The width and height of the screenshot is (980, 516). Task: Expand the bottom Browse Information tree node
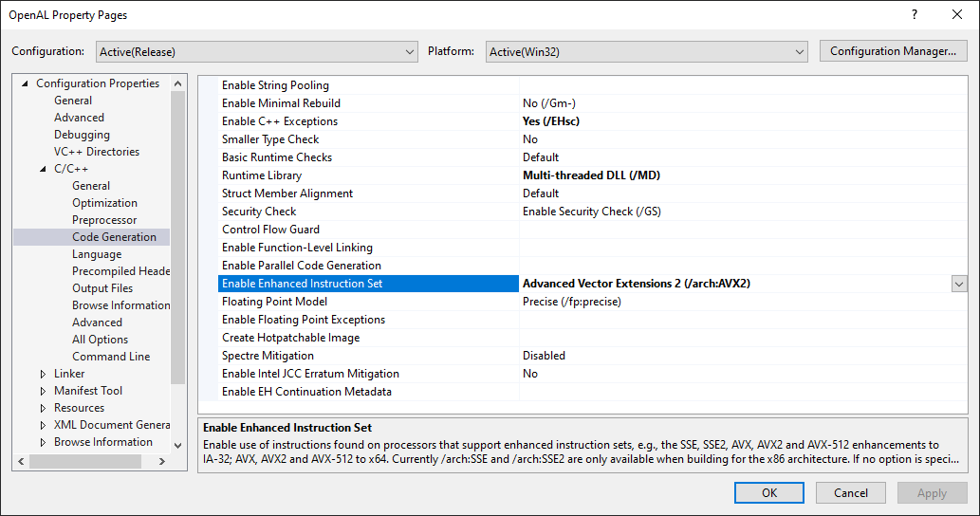tap(43, 442)
